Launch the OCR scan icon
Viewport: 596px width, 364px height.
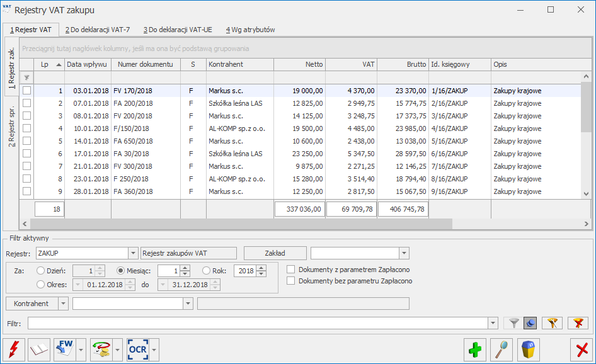pos(137,350)
